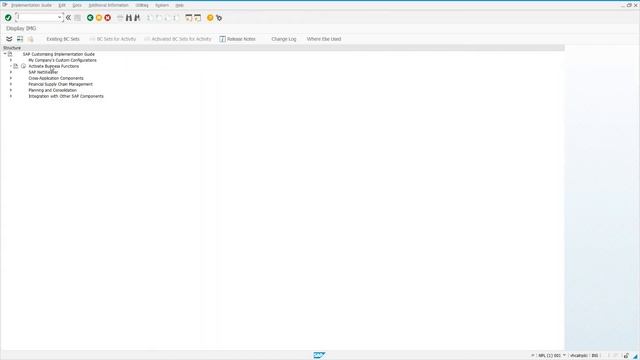Click the Existing BC Sets button
Viewport: 640px width, 360px height.
point(63,39)
